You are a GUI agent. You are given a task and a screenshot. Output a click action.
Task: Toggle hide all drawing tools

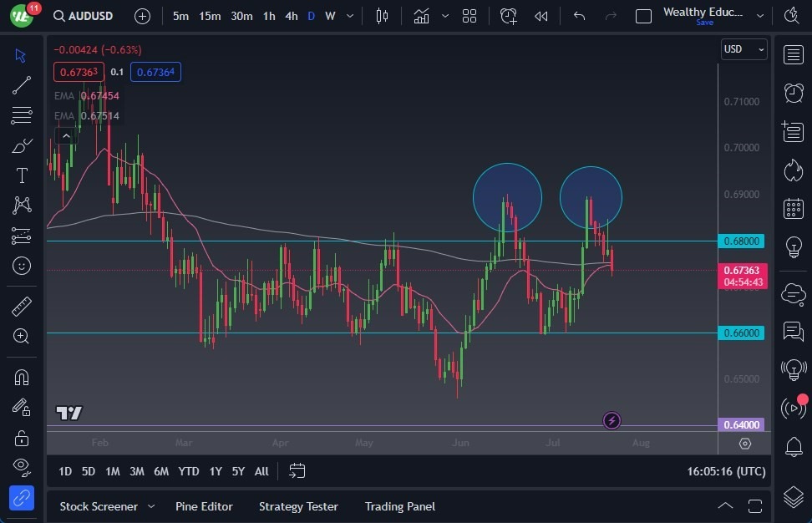(x=21, y=467)
